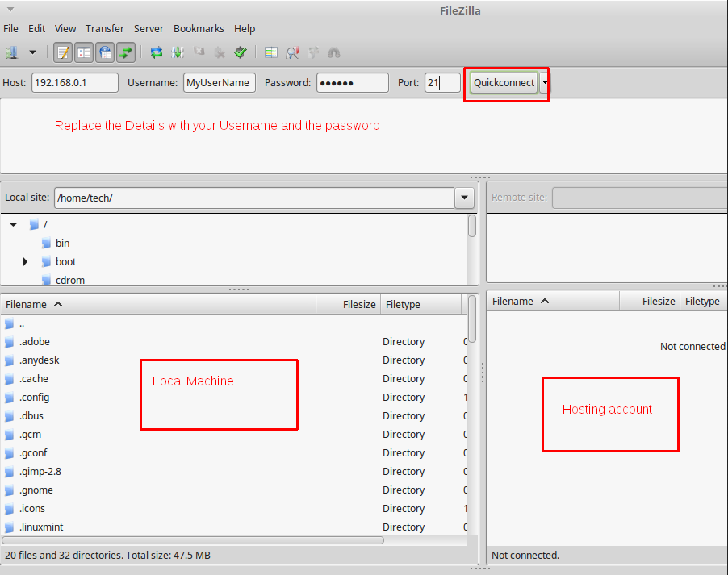Toggle the remote directory tree view
728x575 pixels.
pos(106,52)
